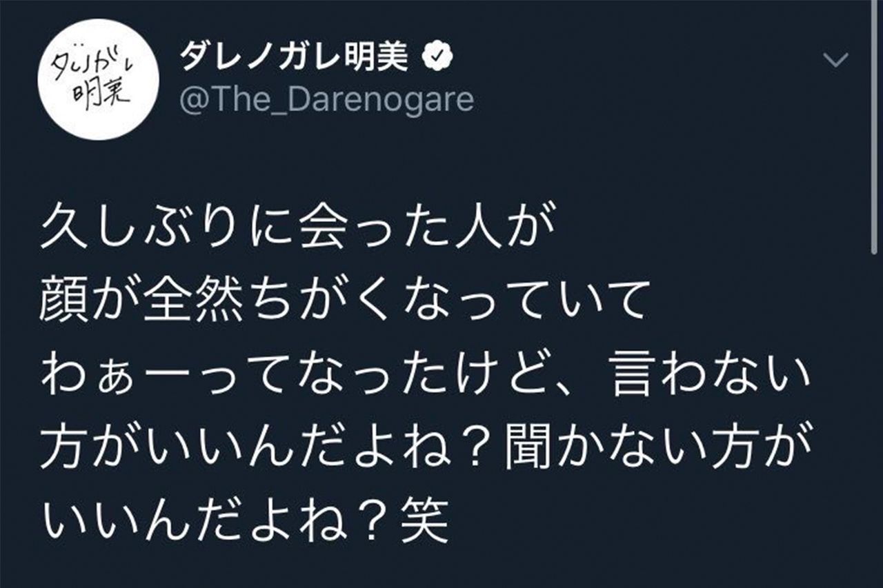Expand the chevron at the top right
Screen dimensions: 883x588
click(836, 59)
